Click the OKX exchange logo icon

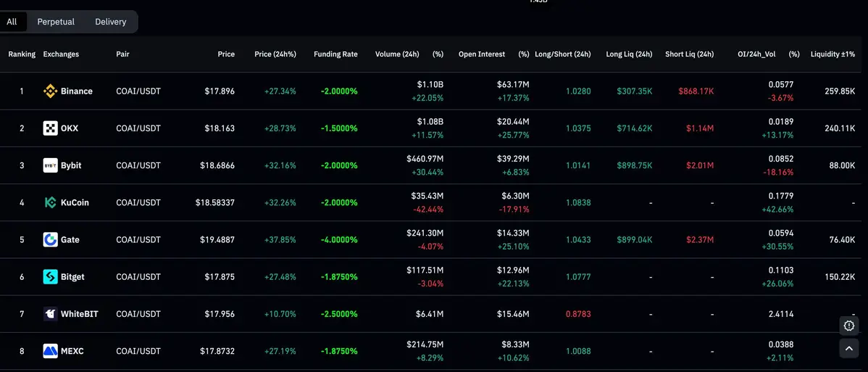point(50,128)
